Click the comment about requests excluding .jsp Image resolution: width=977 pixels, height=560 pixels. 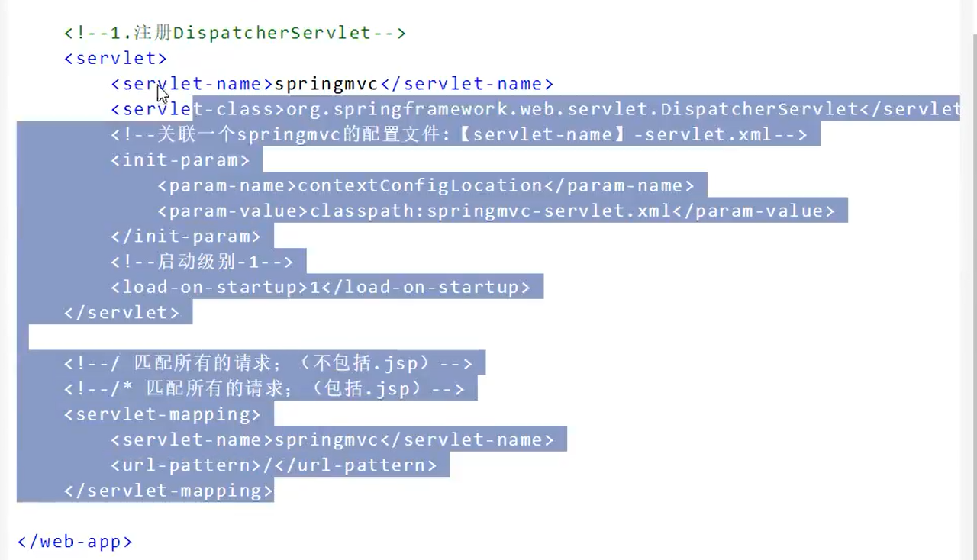(269, 364)
